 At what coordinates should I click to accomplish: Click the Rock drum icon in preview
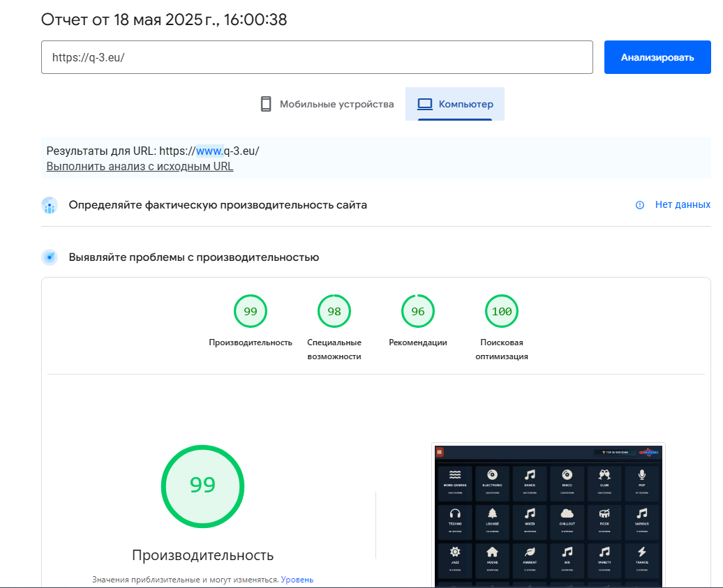pyautogui.click(x=604, y=513)
